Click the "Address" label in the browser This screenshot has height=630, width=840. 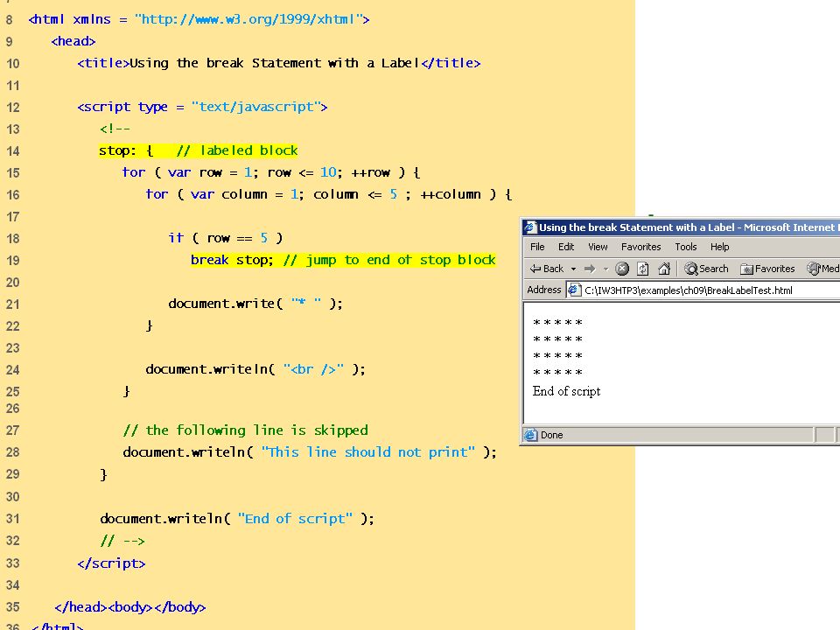(543, 290)
